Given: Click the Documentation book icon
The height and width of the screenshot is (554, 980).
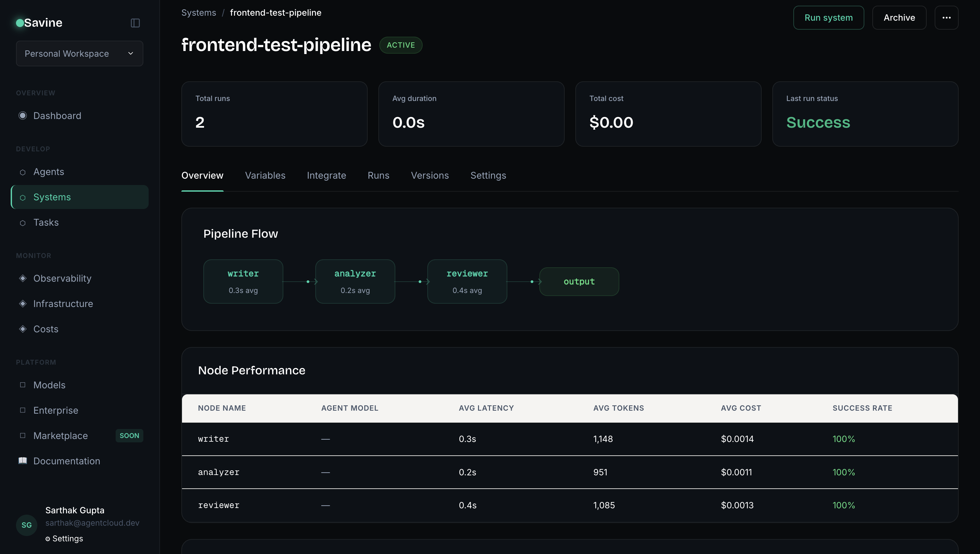Looking at the screenshot, I should (23, 461).
